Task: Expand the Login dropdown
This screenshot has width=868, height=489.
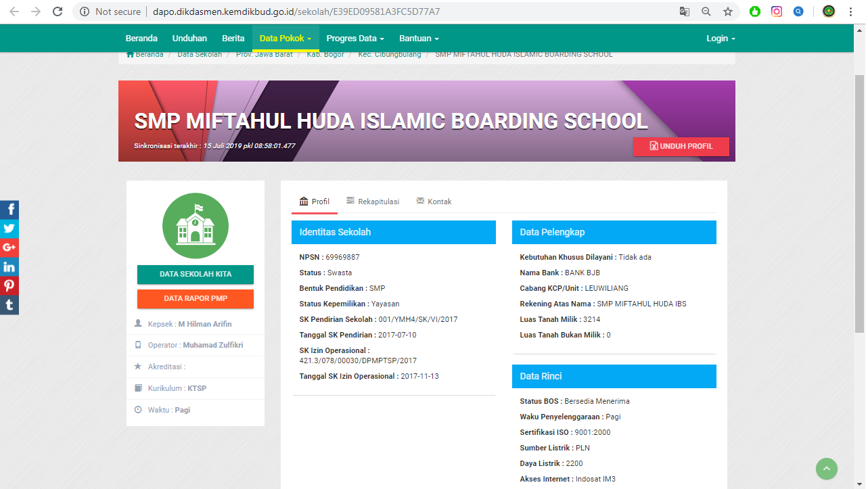Action: (720, 38)
